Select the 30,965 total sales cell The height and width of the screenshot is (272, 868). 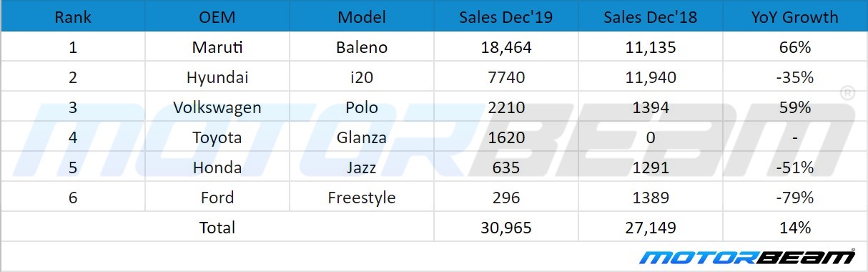506,228
